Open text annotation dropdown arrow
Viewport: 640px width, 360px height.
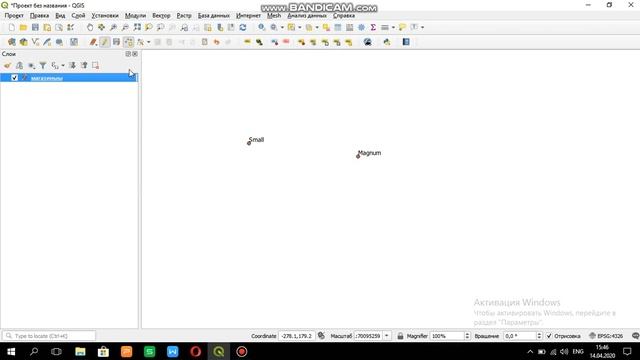[422, 27]
